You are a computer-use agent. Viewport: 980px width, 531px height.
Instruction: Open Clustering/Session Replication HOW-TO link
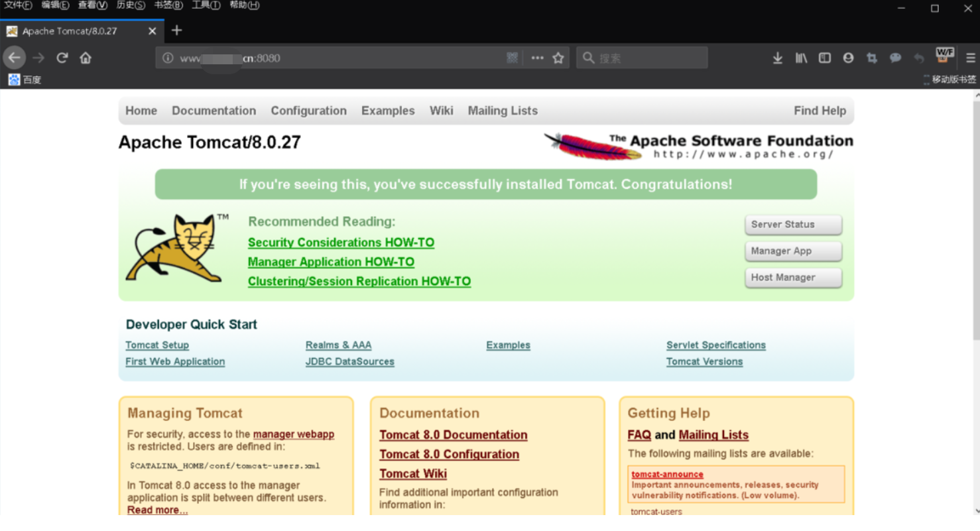point(359,281)
